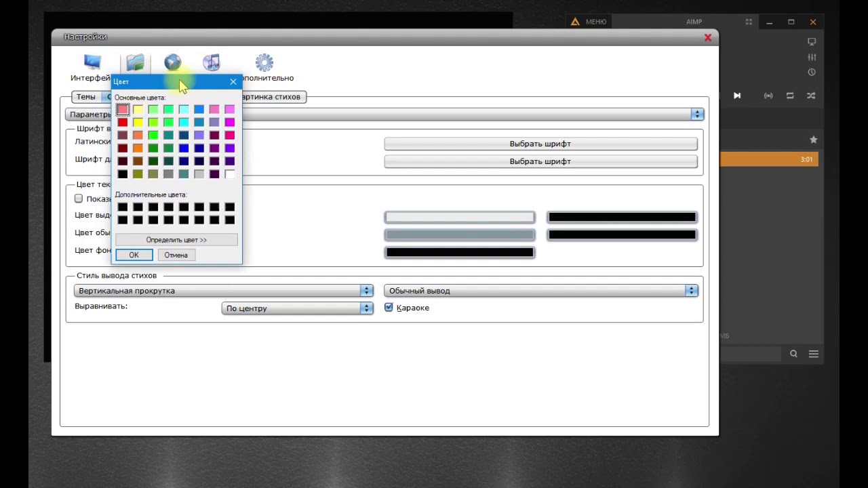
Task: Pick the bright orange basic color swatch
Action: tap(138, 148)
